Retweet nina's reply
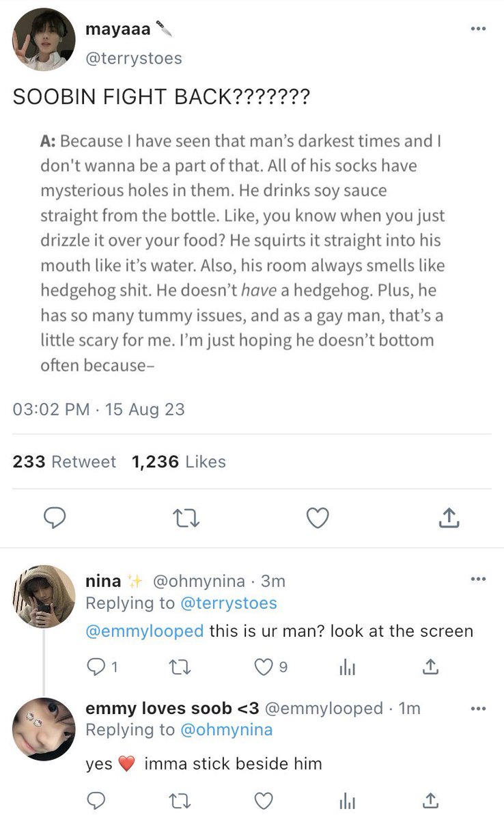Viewport: 504px width, 820px height. tap(180, 667)
